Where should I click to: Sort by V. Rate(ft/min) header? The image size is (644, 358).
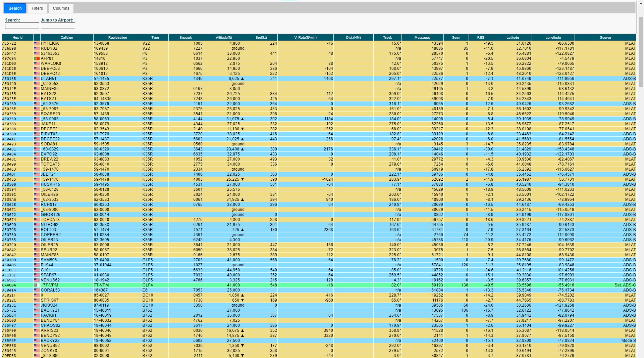[x=306, y=38]
